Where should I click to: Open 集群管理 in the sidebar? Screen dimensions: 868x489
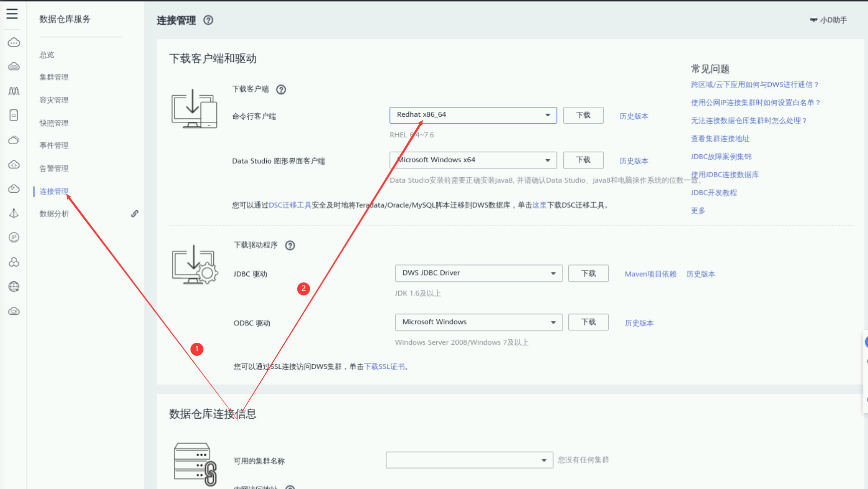click(x=54, y=77)
